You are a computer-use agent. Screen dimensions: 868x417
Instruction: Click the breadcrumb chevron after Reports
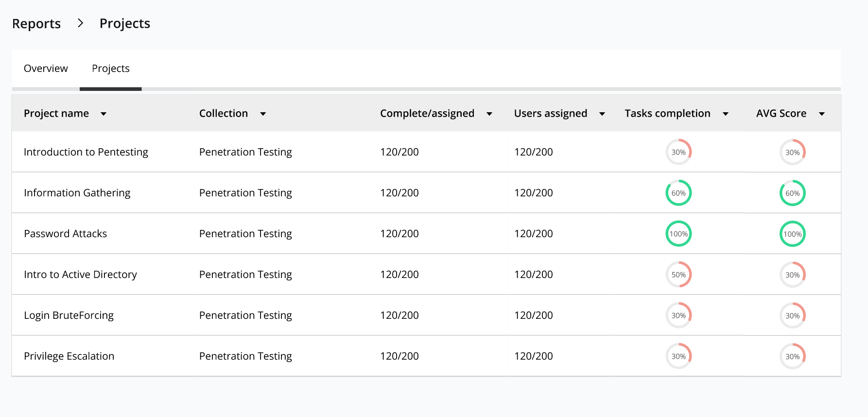(x=81, y=23)
